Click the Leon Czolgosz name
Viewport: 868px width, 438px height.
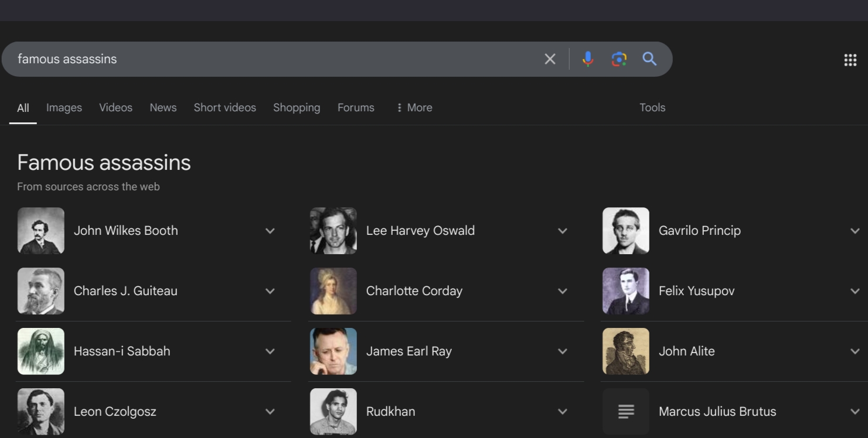point(115,412)
